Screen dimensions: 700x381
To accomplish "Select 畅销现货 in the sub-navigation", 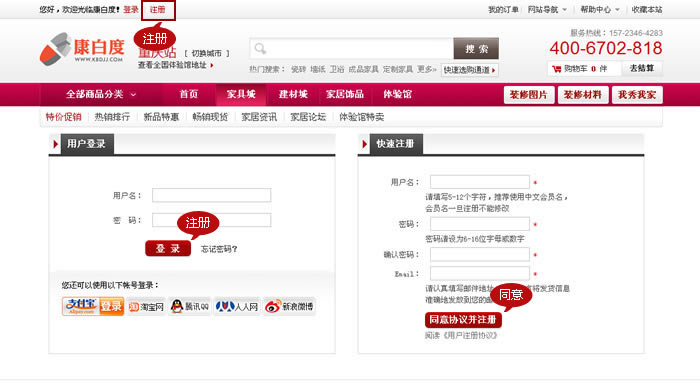I will pos(210,117).
